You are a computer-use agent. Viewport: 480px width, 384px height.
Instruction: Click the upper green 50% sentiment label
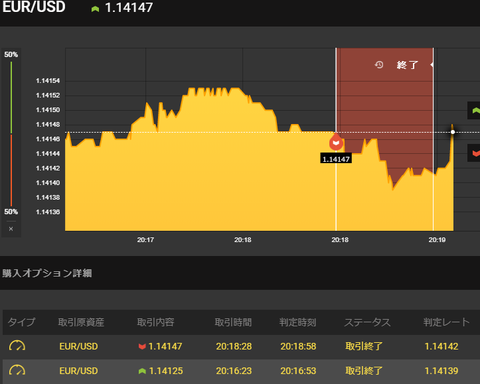(x=11, y=54)
